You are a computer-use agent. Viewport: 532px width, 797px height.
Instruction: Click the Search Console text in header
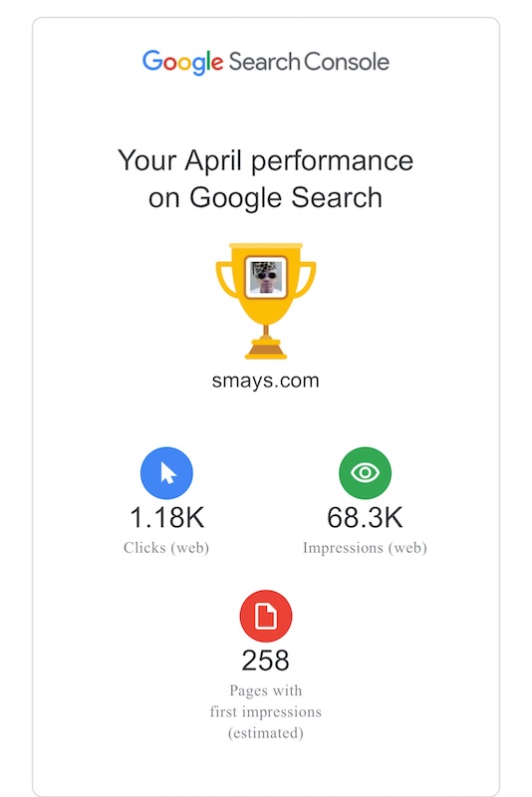(x=309, y=62)
